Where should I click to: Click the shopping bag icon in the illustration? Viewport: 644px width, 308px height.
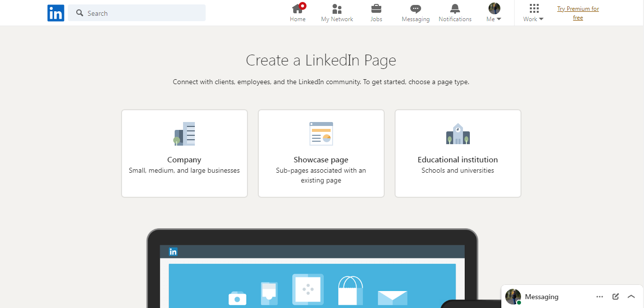click(350, 291)
